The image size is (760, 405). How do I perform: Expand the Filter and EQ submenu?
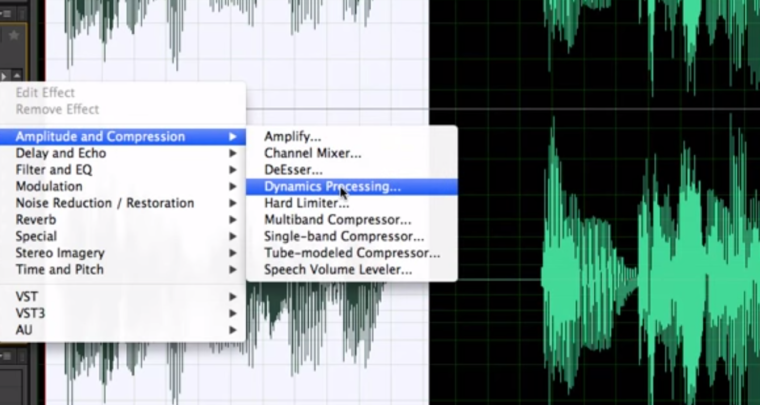[54, 170]
